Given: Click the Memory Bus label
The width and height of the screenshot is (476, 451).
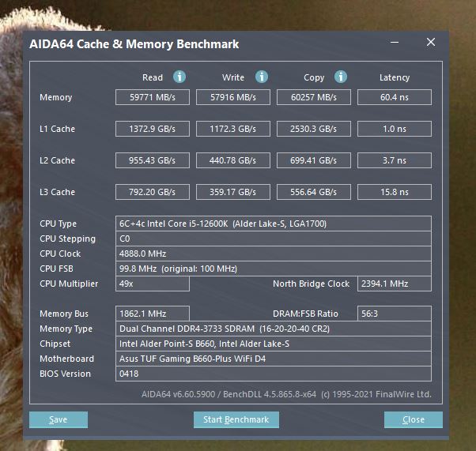Looking at the screenshot, I should tap(64, 314).
